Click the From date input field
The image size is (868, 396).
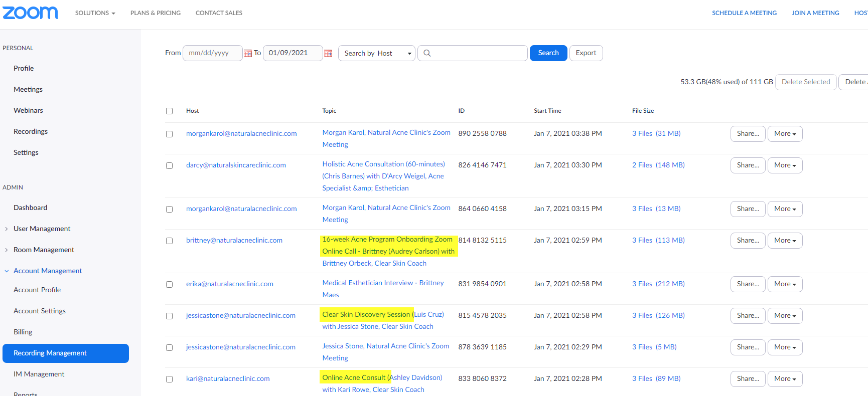coord(213,53)
